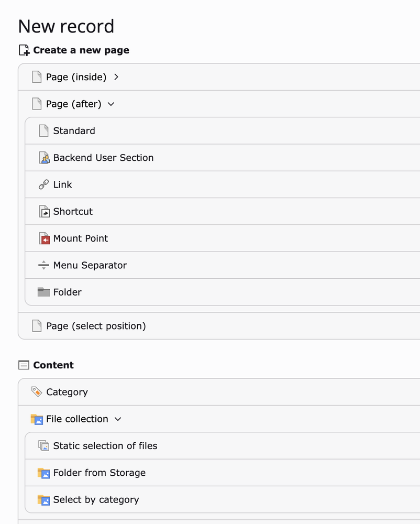The image size is (420, 524).
Task: Click the Shortcut page icon
Action: coord(44,212)
